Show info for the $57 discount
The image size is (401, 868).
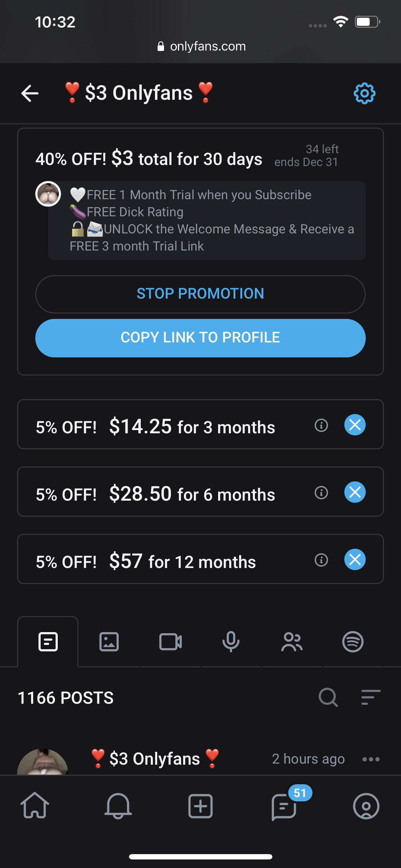pyautogui.click(x=321, y=560)
